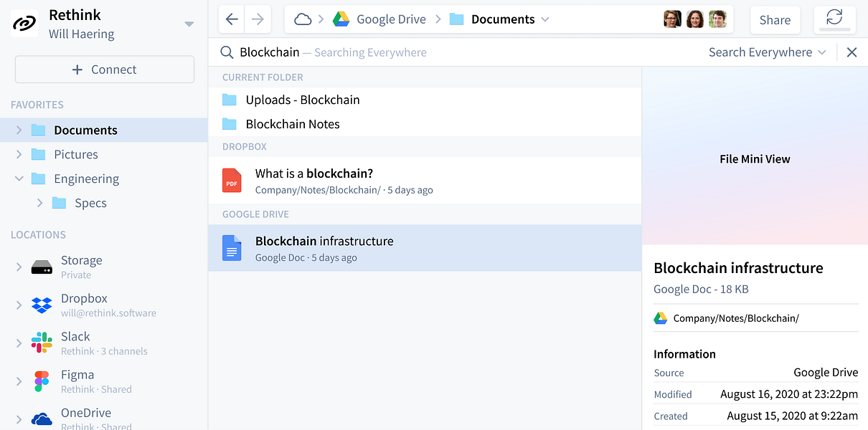Click Company/Notes/Blockchain/ path in details

(x=736, y=318)
